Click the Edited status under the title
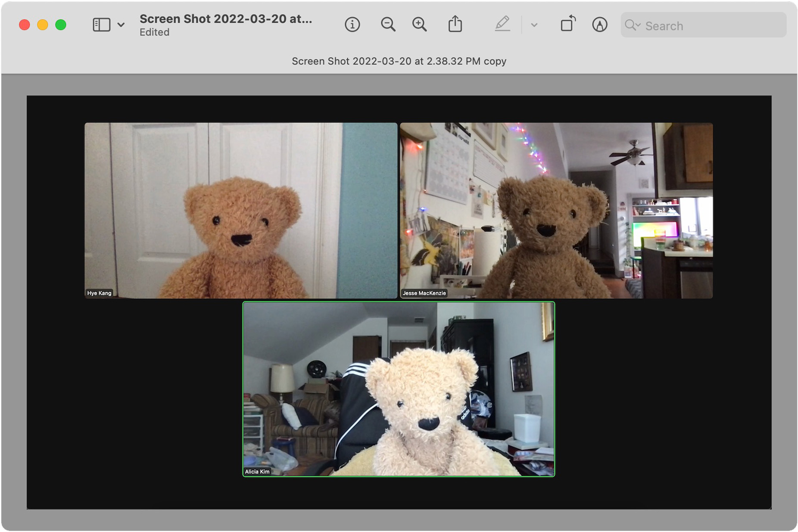The width and height of the screenshot is (798, 532). pos(154,32)
